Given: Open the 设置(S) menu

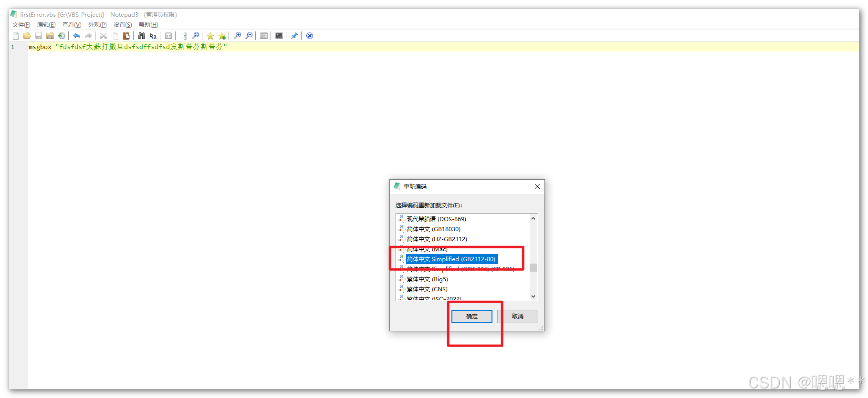Looking at the screenshot, I should [123, 25].
